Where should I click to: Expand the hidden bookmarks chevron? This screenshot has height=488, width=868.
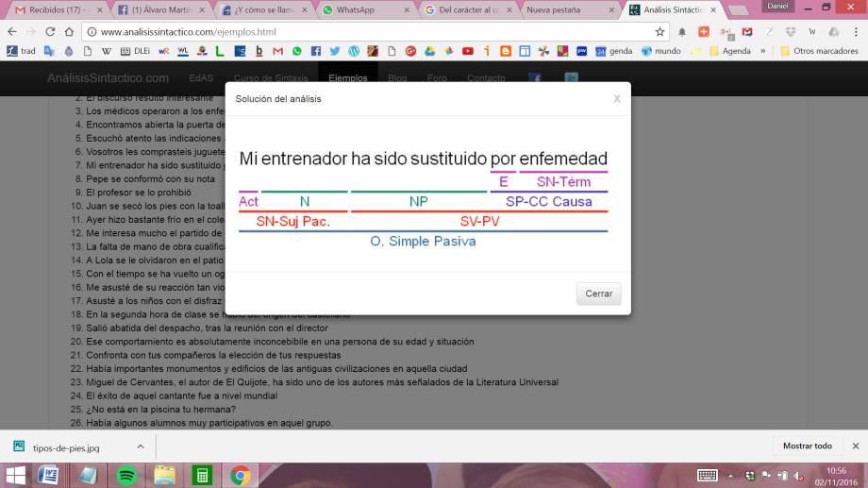point(762,51)
